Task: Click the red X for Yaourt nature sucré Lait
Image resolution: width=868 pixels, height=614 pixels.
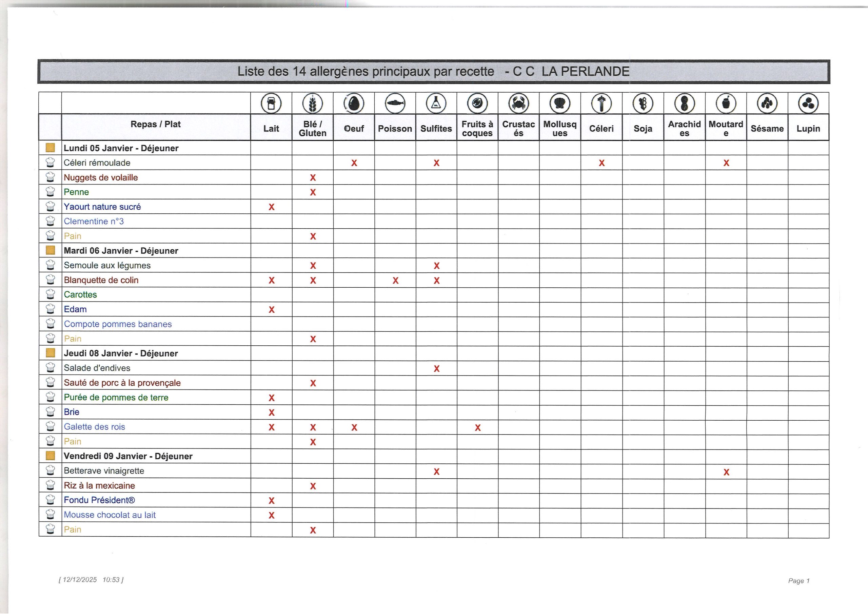Action: point(272,207)
